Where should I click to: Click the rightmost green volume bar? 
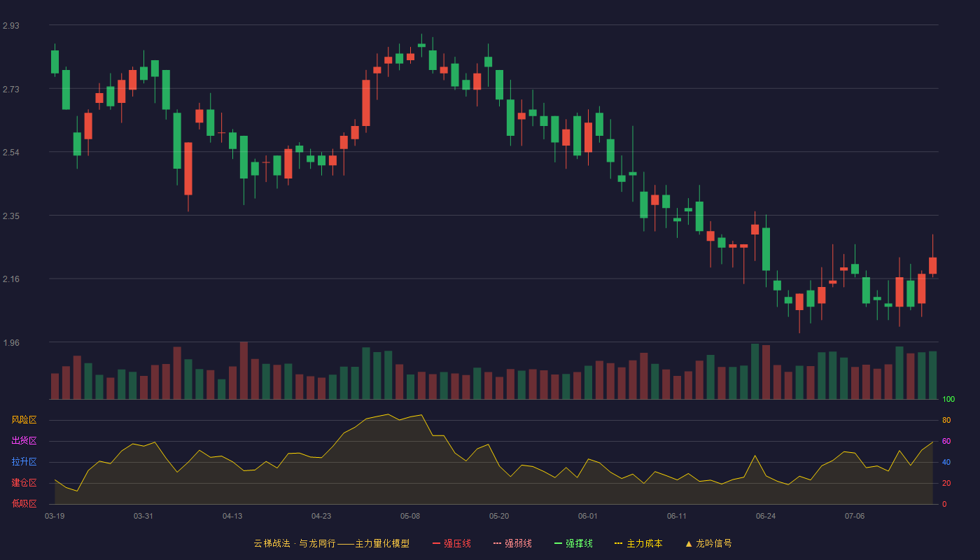coord(932,375)
